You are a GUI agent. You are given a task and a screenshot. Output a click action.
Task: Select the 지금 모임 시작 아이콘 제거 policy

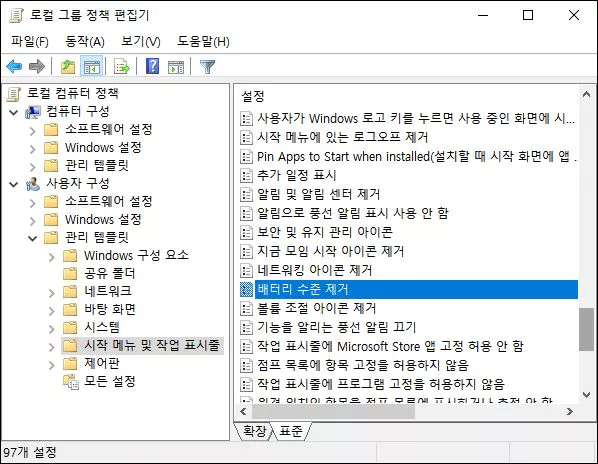[x=330, y=251]
